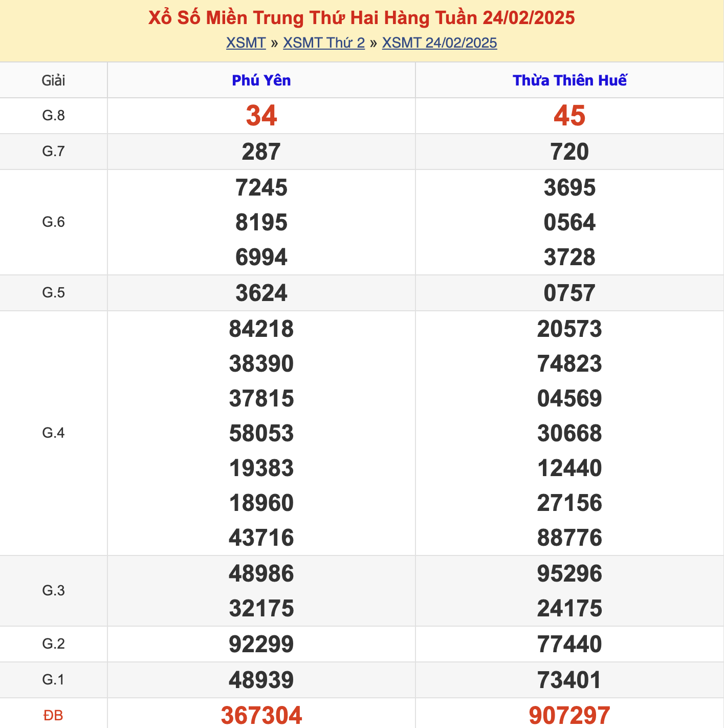This screenshot has height=728, width=724.
Task: Click the number 6994
Action: (x=261, y=257)
